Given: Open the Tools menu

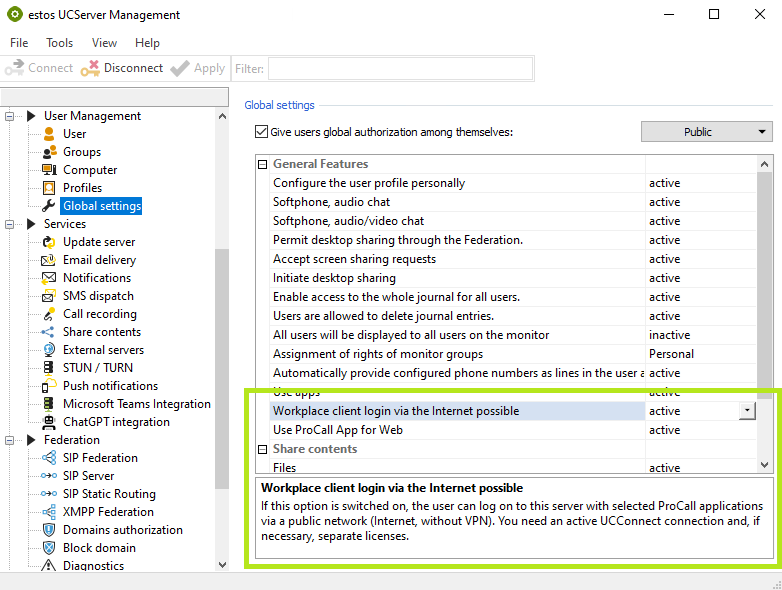Looking at the screenshot, I should point(59,43).
